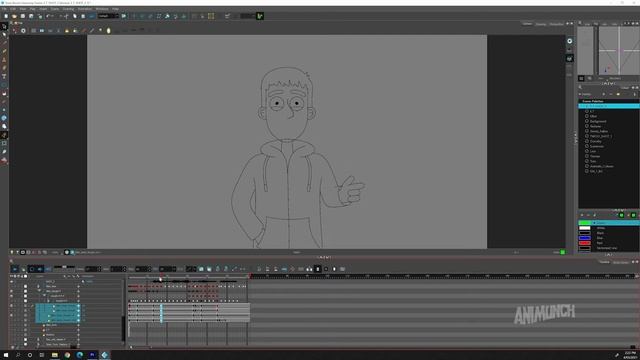Select the Ellipse shape tool
Image resolution: width=640 pixels, height=360 pixels.
pos(4,85)
